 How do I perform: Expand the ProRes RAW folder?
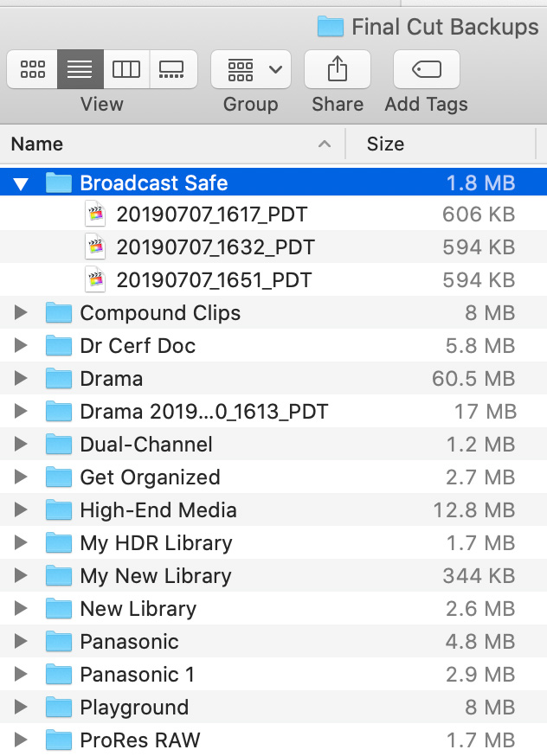coord(21,740)
